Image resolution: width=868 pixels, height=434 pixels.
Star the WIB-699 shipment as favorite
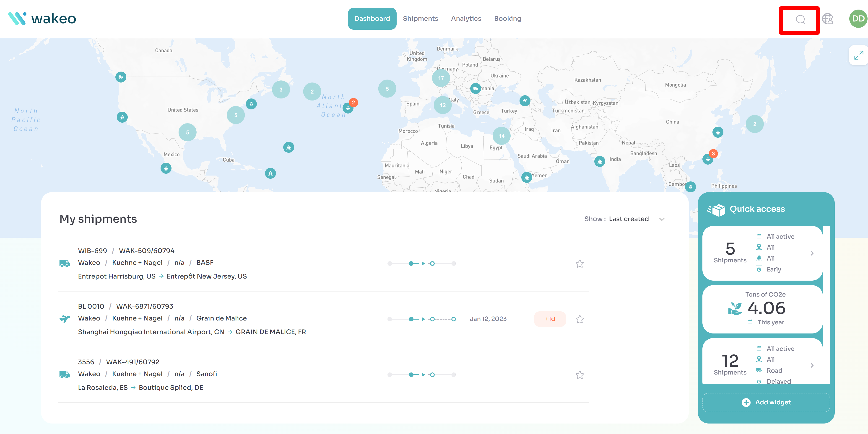pos(580,264)
